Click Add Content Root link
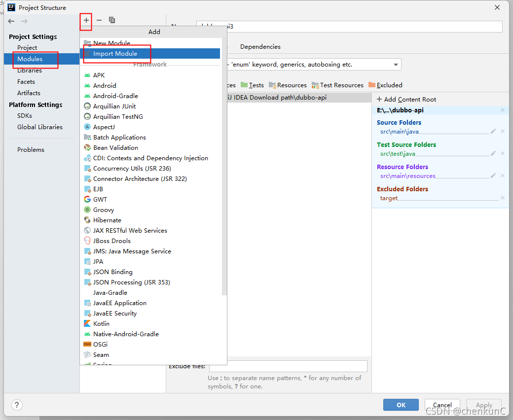 (406, 100)
